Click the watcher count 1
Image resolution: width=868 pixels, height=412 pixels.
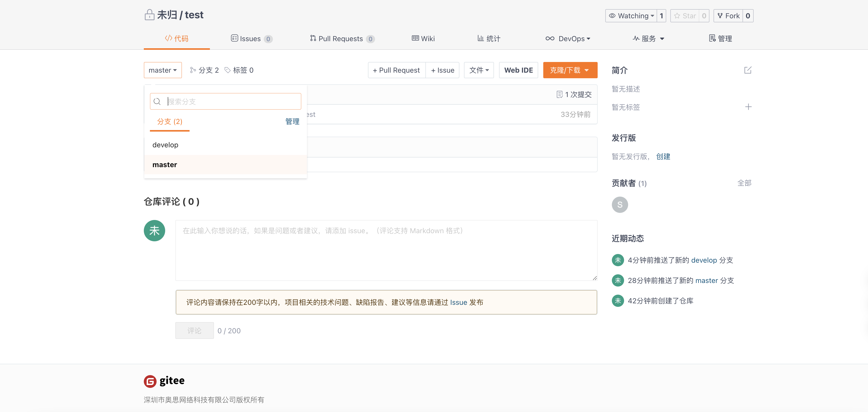[x=661, y=16]
